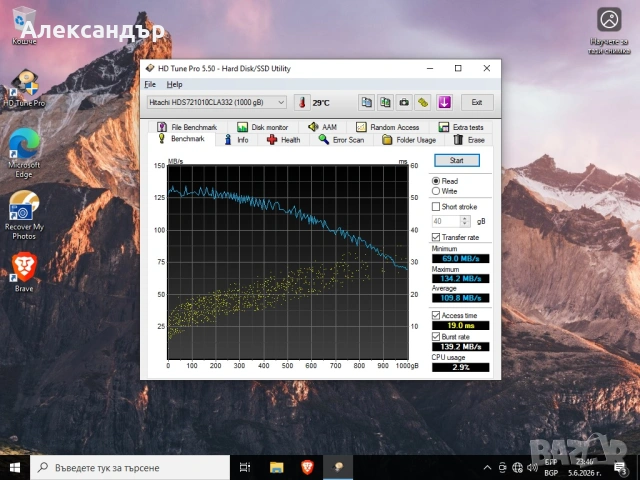The height and width of the screenshot is (480, 640).
Task: Enable the Short stroke checkbox
Action: pos(436,207)
